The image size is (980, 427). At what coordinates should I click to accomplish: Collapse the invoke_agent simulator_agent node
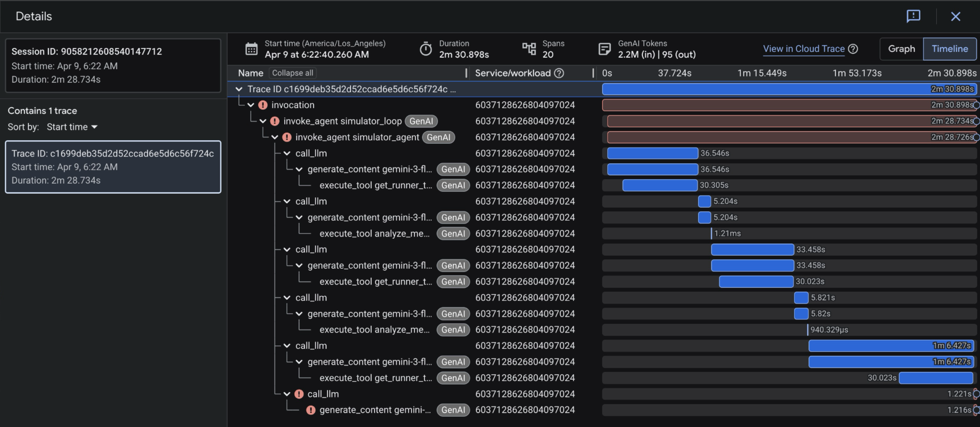coord(275,137)
